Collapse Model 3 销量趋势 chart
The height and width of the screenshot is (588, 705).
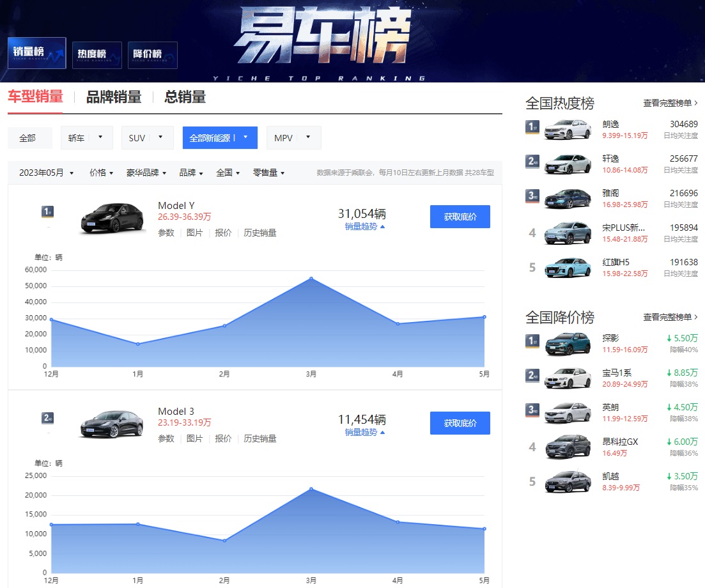364,432
